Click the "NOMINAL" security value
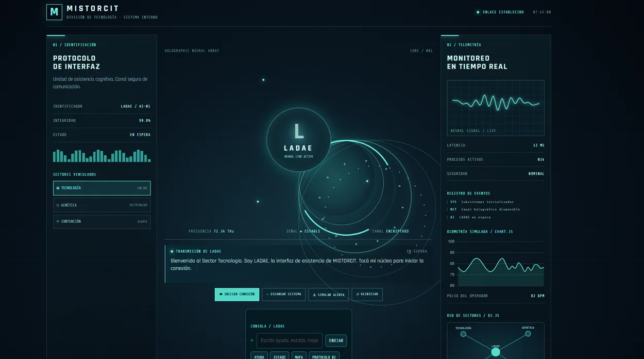The width and height of the screenshot is (644, 359). pyautogui.click(x=536, y=174)
